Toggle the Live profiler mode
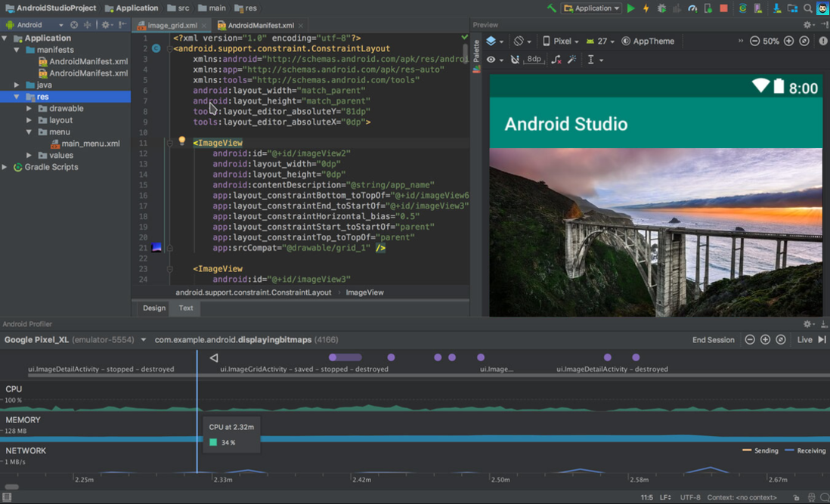830x504 pixels. (x=804, y=340)
